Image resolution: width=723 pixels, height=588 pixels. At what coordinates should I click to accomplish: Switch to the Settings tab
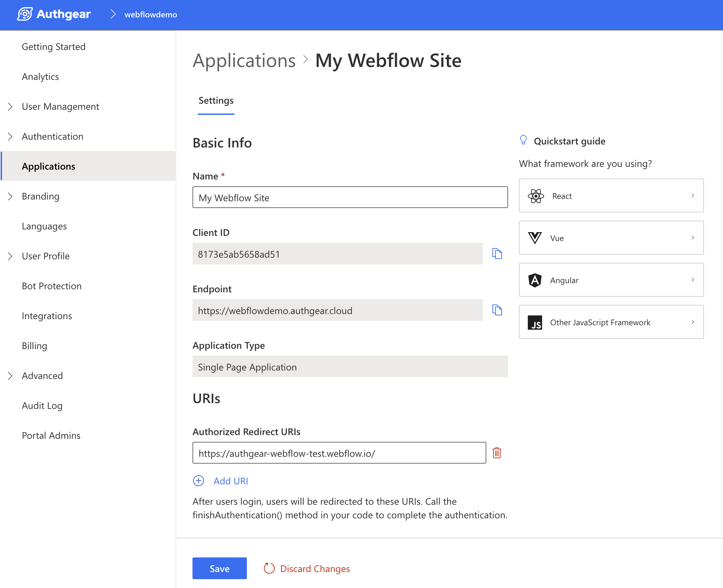click(x=216, y=101)
